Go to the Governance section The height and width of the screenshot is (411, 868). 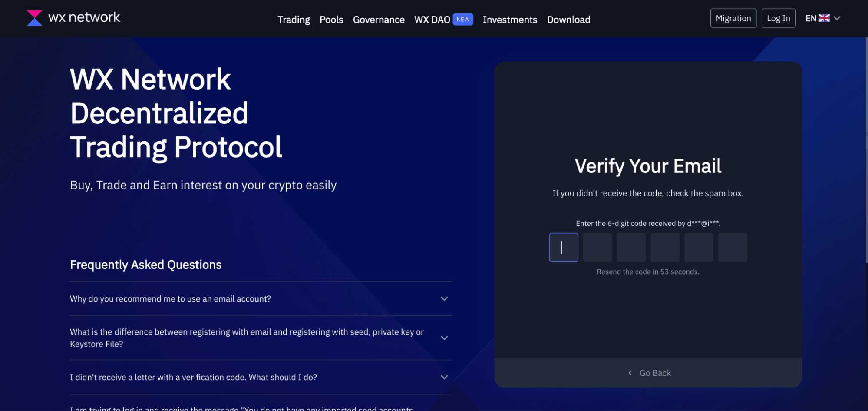click(x=379, y=20)
